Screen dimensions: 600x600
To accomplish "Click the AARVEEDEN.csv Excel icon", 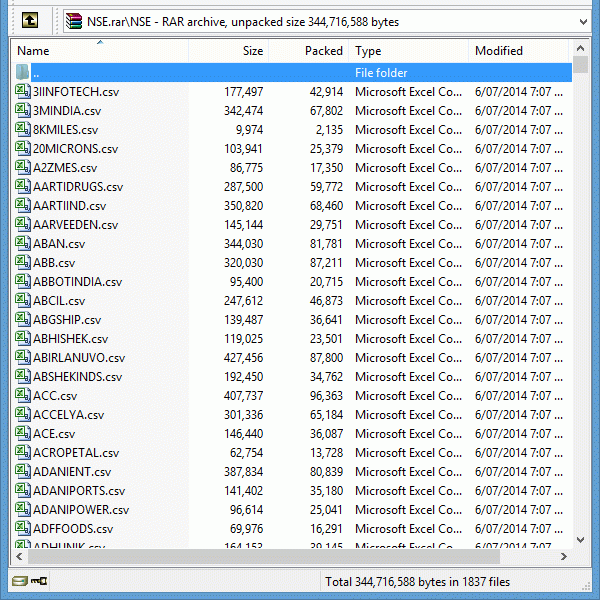I will [x=23, y=225].
